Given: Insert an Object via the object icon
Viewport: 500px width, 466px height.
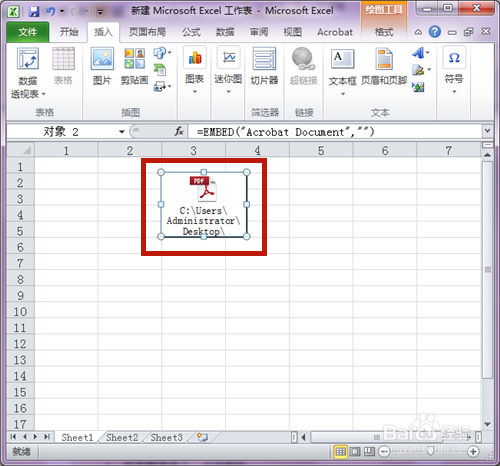Looking at the screenshot, I should (418, 87).
